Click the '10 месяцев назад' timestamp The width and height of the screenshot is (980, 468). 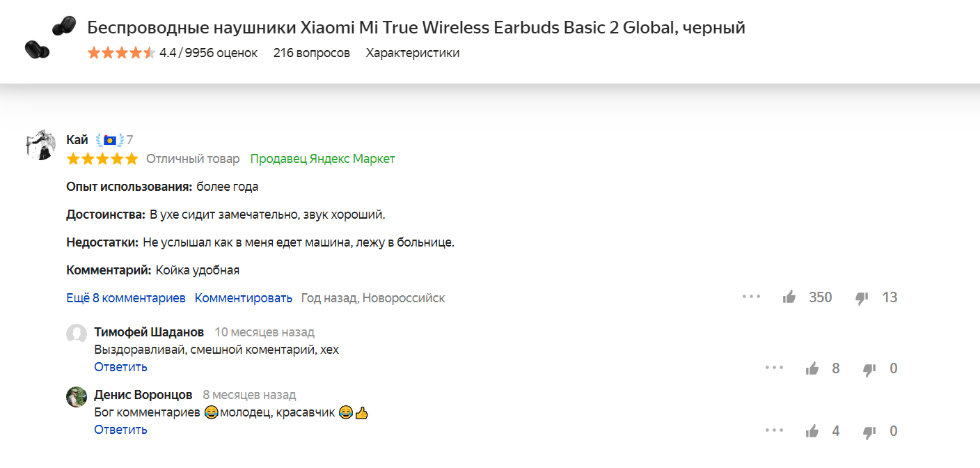(x=264, y=332)
